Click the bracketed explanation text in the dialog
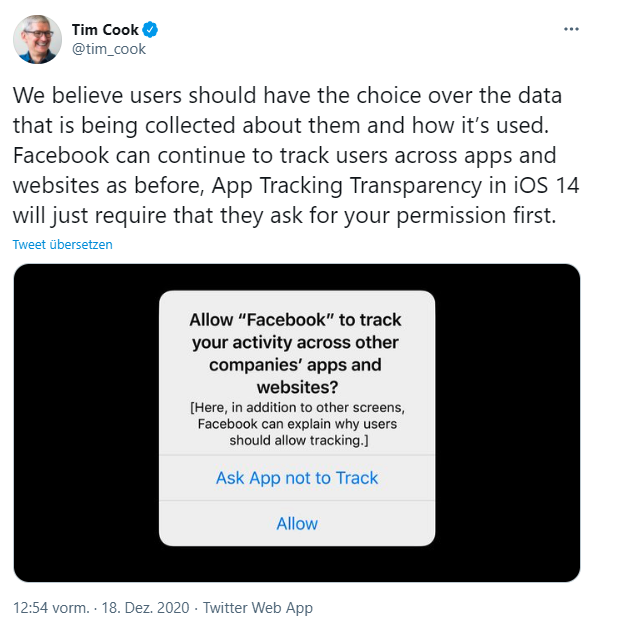 click(297, 425)
